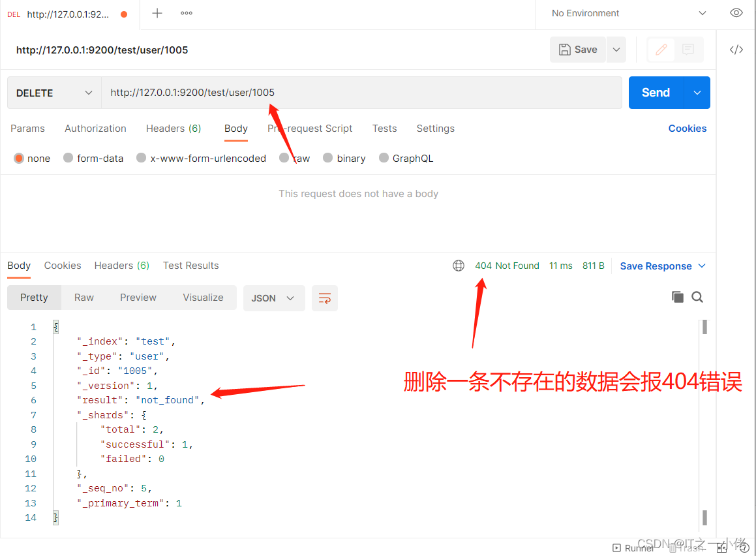Click the 11 ms response time
Image resolution: width=756 pixels, height=556 pixels.
pyautogui.click(x=561, y=266)
